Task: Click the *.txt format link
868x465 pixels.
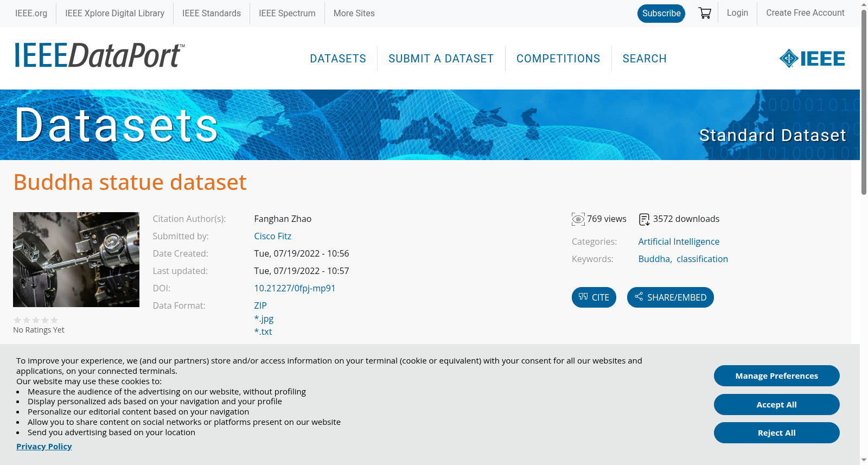Action: [x=263, y=332]
